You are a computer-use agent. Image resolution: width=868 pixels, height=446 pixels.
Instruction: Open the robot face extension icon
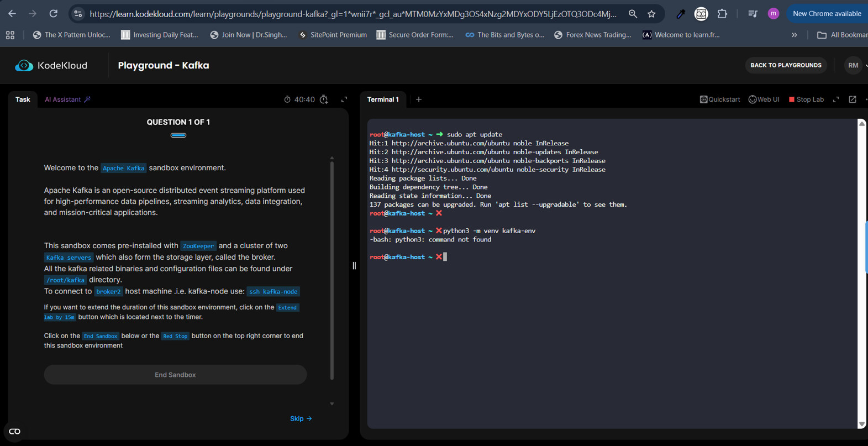coord(701,14)
